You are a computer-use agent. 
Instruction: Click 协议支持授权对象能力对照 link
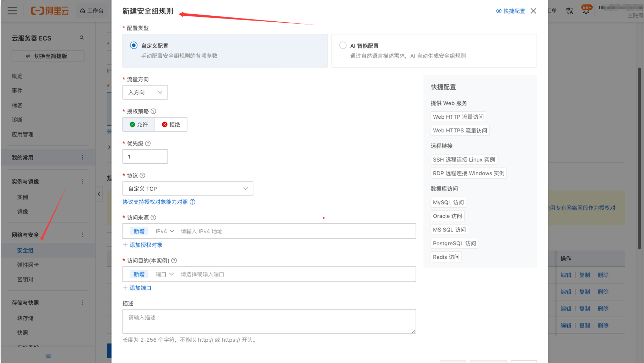click(x=155, y=202)
